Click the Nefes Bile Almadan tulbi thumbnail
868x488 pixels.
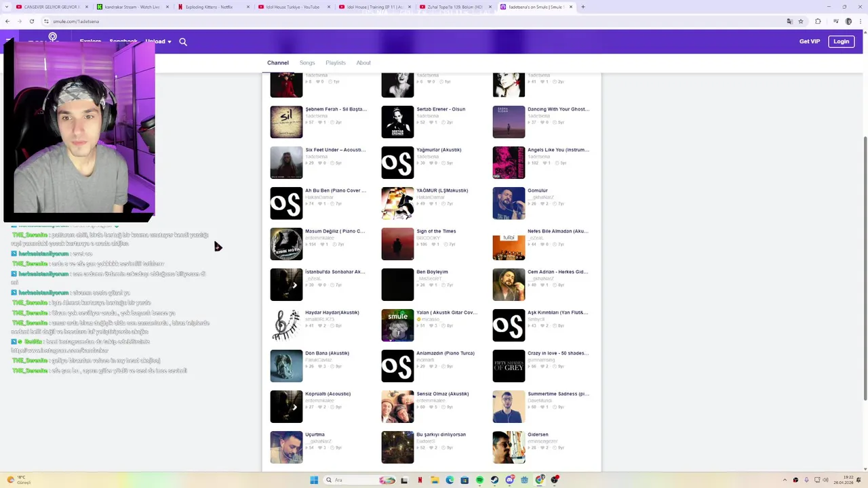(x=509, y=244)
